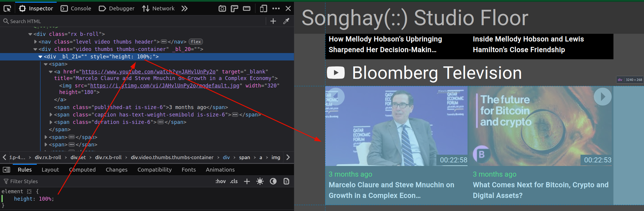This screenshot has width=644, height=211.
Task: Click the measure portion of page icon
Action: click(x=247, y=9)
